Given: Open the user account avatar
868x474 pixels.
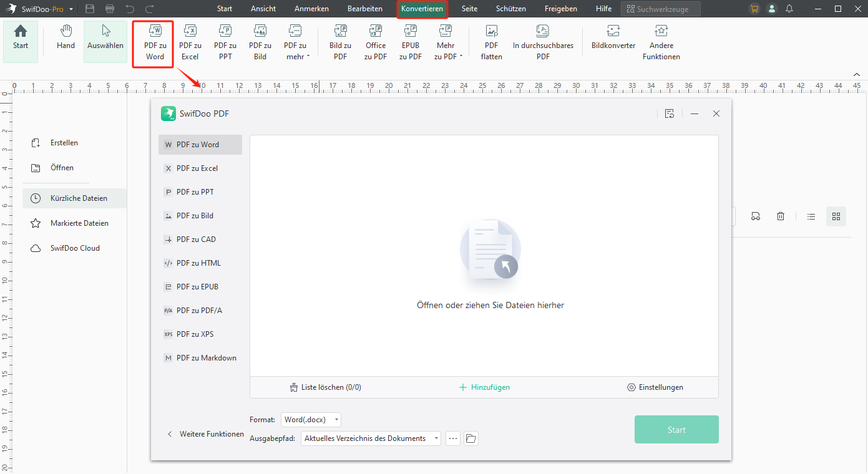Looking at the screenshot, I should pyautogui.click(x=773, y=9).
